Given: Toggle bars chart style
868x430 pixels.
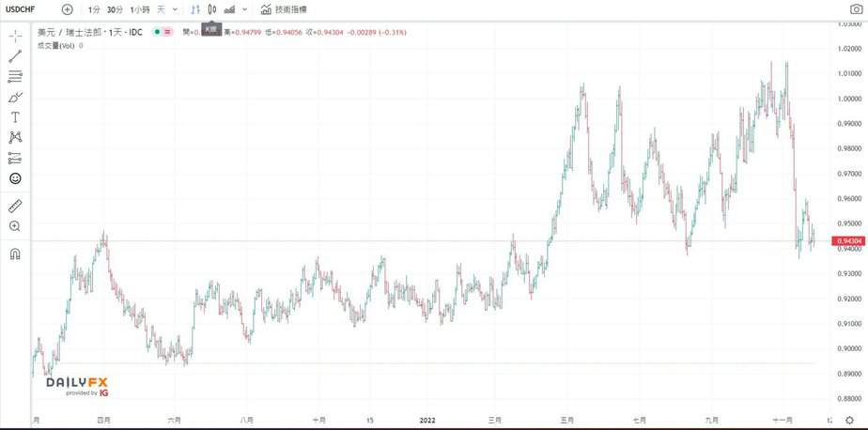Looking at the screenshot, I should 195,9.
